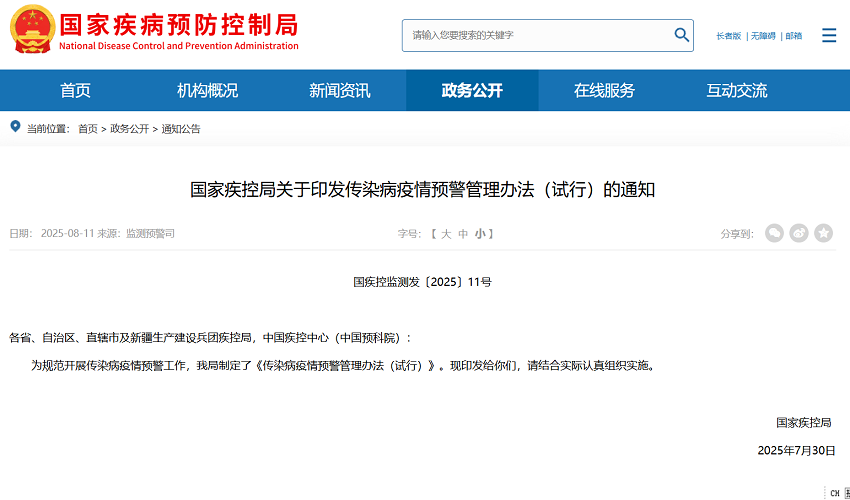Image resolution: width=850 pixels, height=500 pixels.
Task: Focus the keyword search input field
Action: [535, 35]
